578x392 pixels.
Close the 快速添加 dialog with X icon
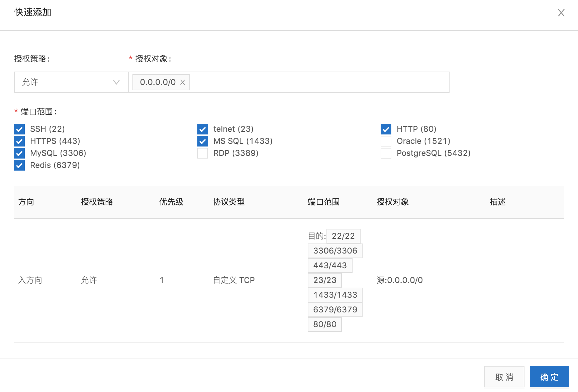point(561,13)
